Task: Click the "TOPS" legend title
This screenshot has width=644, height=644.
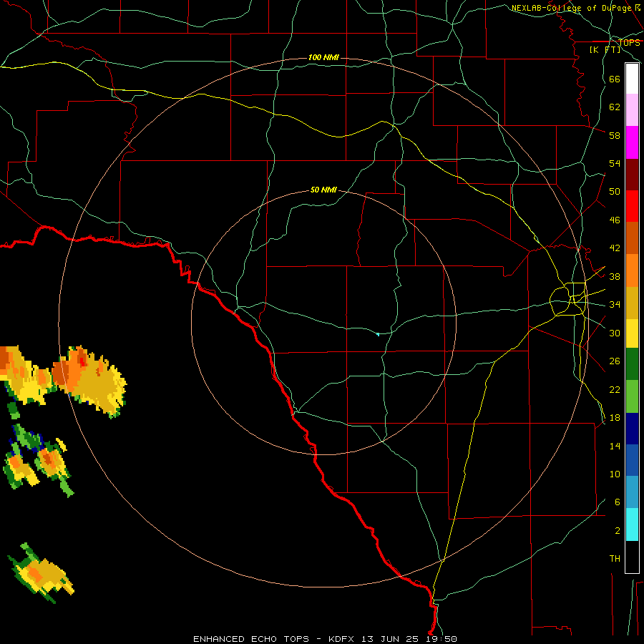Action: pos(629,42)
